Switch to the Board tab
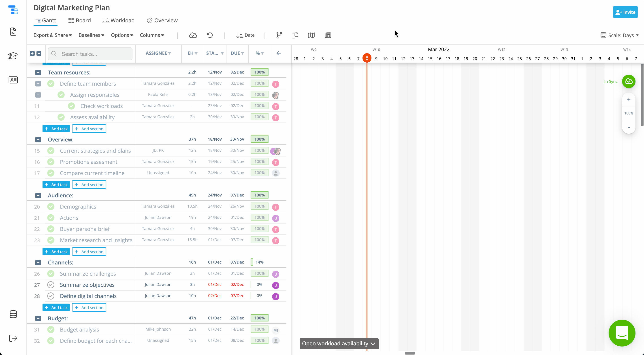The width and height of the screenshot is (644, 355). (x=79, y=21)
